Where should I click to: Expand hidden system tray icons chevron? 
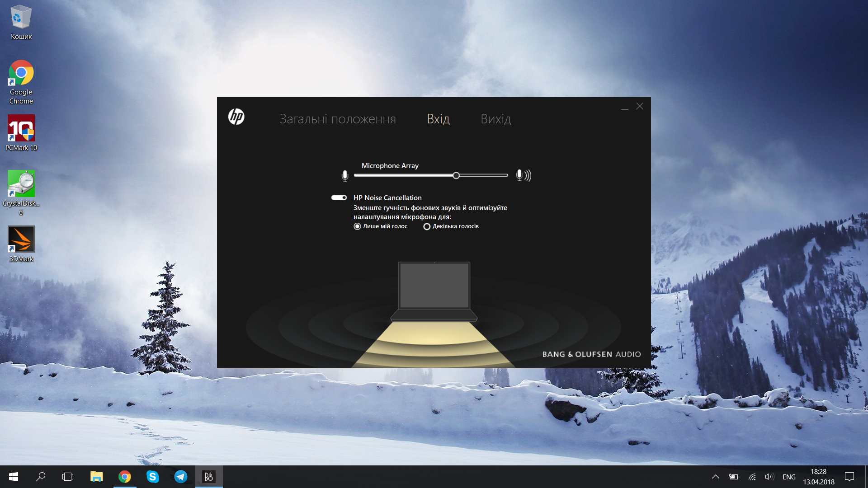(716, 477)
